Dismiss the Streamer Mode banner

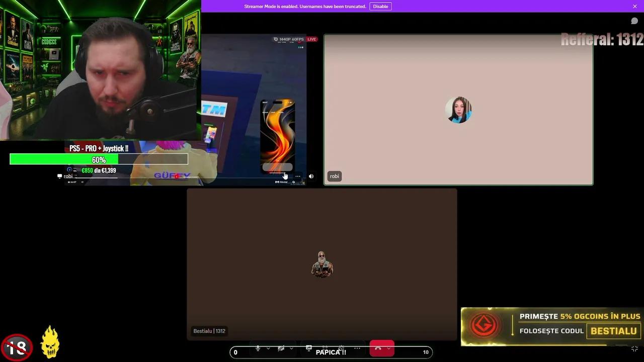click(x=635, y=7)
